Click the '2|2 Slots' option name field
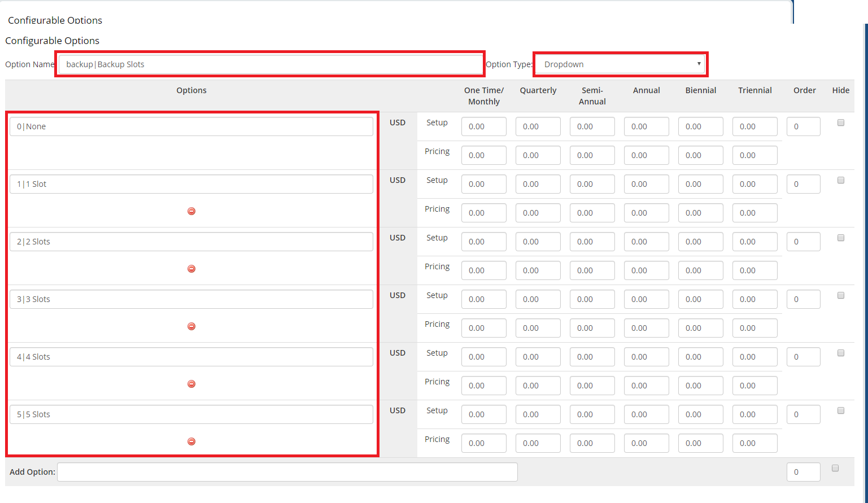 (191, 242)
